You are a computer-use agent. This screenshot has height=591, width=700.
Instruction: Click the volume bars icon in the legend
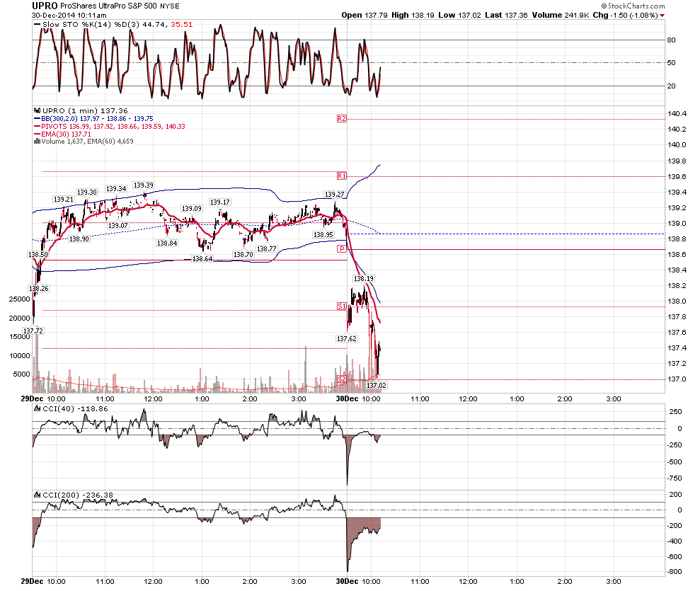37,141
